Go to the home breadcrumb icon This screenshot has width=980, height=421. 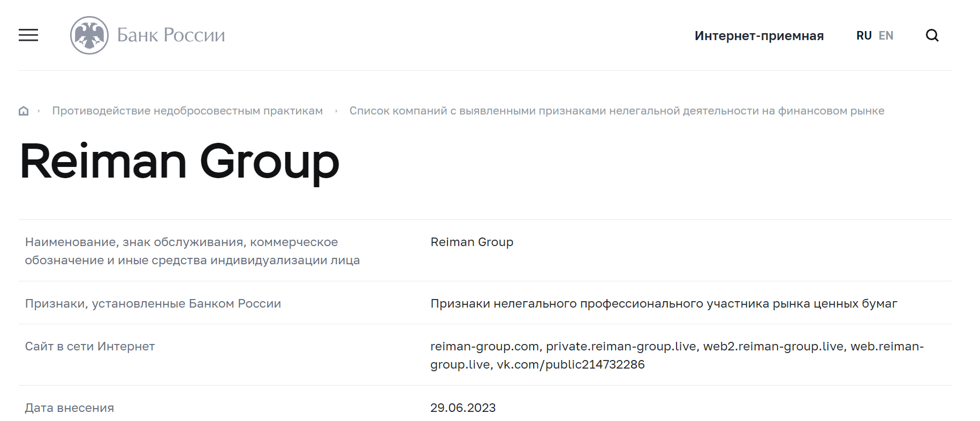[24, 111]
